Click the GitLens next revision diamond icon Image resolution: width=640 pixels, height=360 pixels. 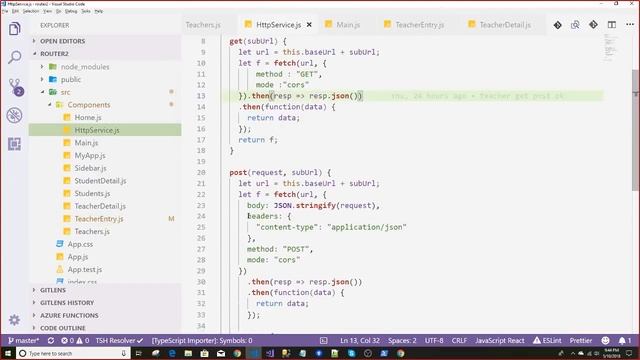(593, 25)
